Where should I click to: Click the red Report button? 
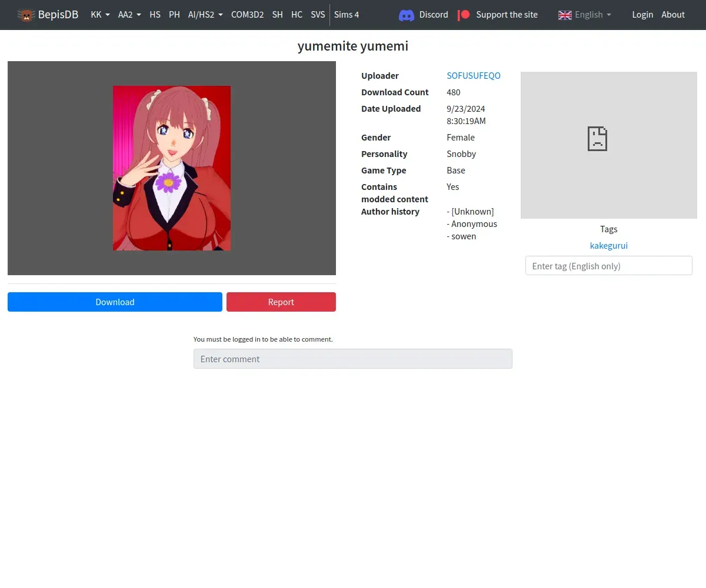point(281,302)
